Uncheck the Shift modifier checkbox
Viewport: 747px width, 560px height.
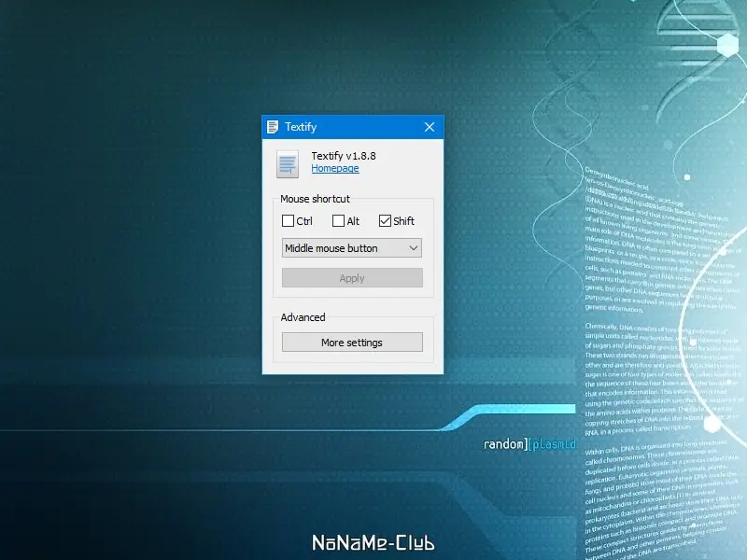click(x=385, y=221)
